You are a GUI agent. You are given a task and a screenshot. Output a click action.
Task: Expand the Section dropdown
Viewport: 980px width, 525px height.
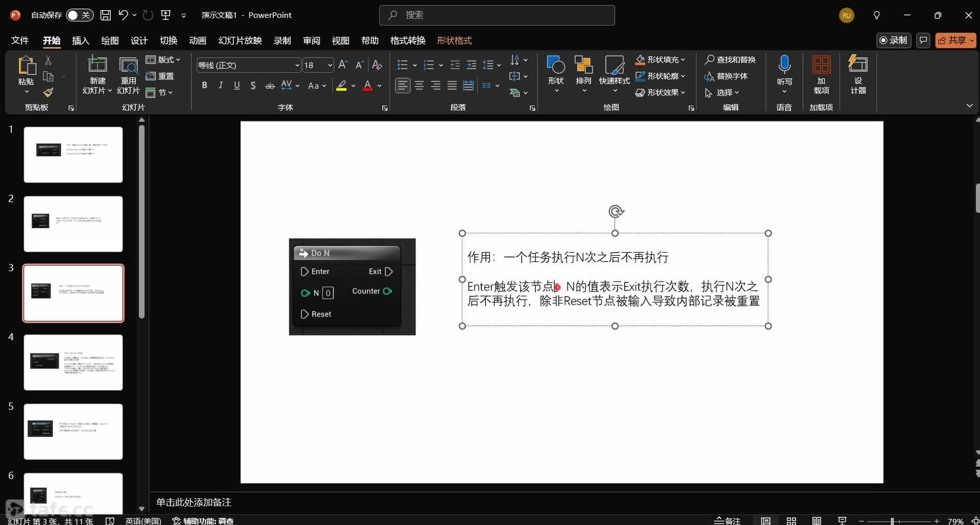tap(159, 92)
